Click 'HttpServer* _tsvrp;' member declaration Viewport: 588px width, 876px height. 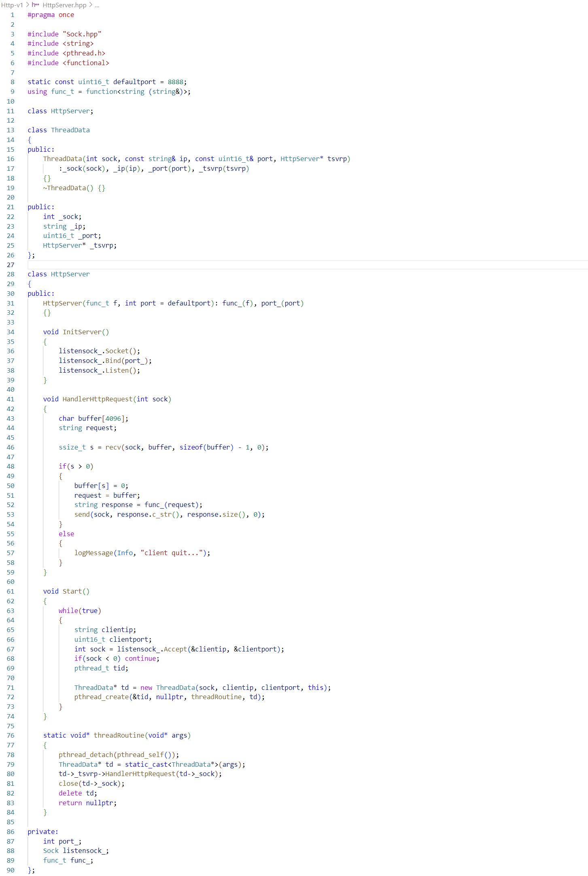pos(80,246)
